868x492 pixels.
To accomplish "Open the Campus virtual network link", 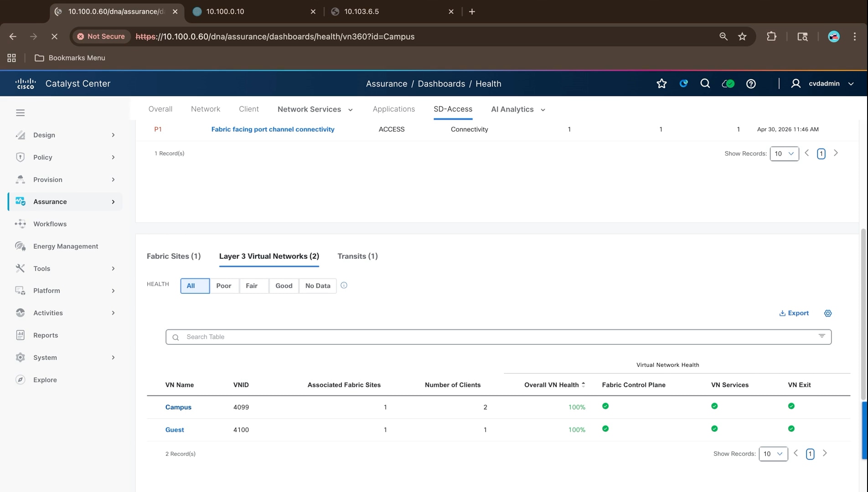I will [178, 407].
